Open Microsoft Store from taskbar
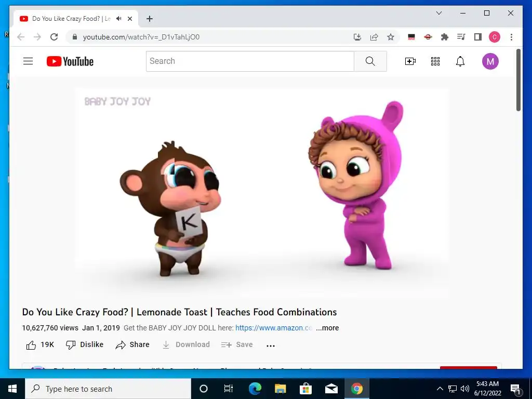The height and width of the screenshot is (399, 532). (305, 389)
